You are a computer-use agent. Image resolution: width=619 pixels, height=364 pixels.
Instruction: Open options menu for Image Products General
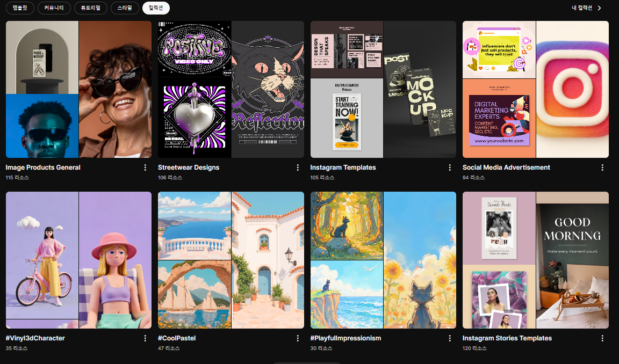[145, 168]
